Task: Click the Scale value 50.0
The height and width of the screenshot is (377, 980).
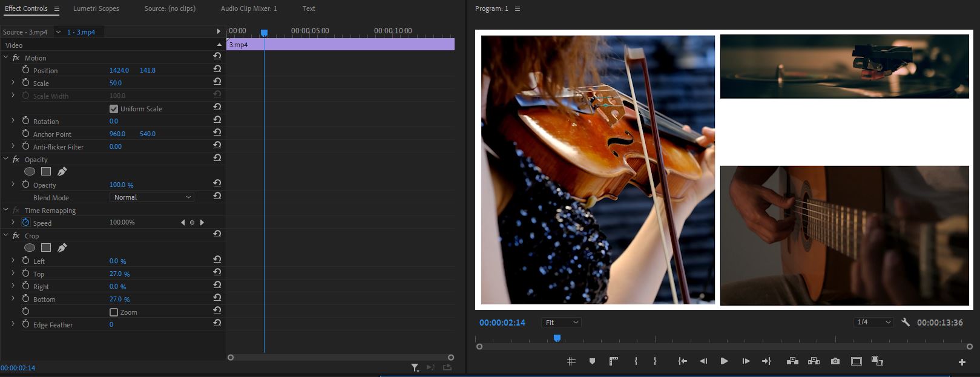Action: tap(116, 83)
